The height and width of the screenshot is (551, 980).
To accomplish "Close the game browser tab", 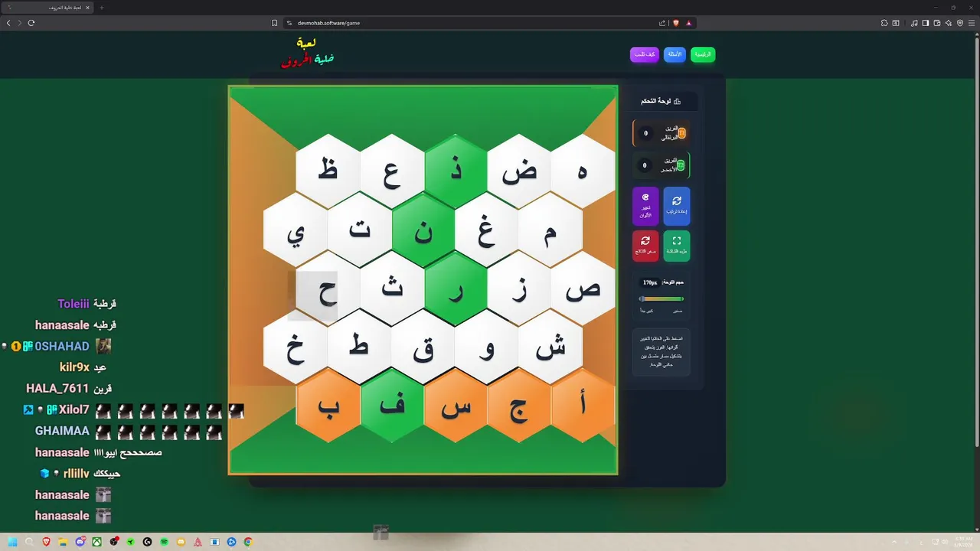I will [87, 8].
